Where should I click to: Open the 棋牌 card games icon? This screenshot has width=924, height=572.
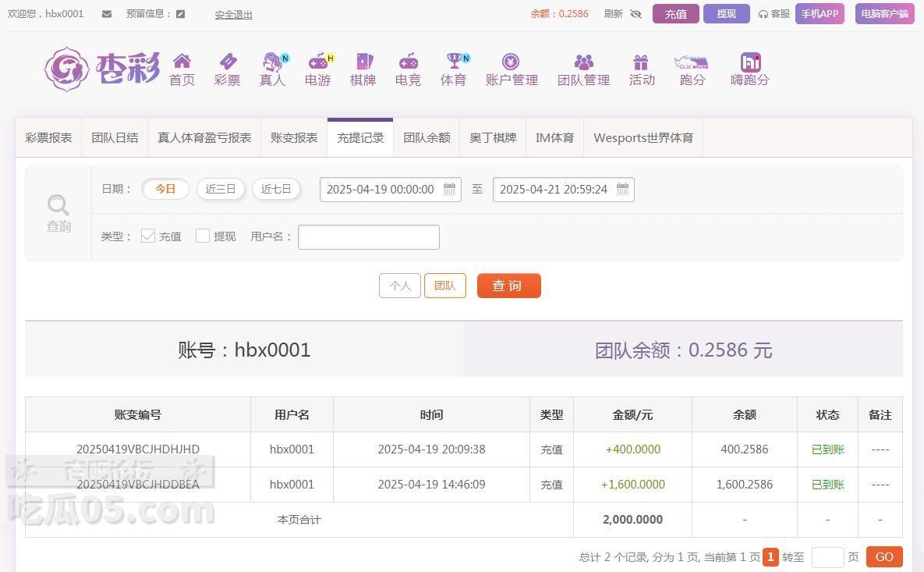click(363, 62)
